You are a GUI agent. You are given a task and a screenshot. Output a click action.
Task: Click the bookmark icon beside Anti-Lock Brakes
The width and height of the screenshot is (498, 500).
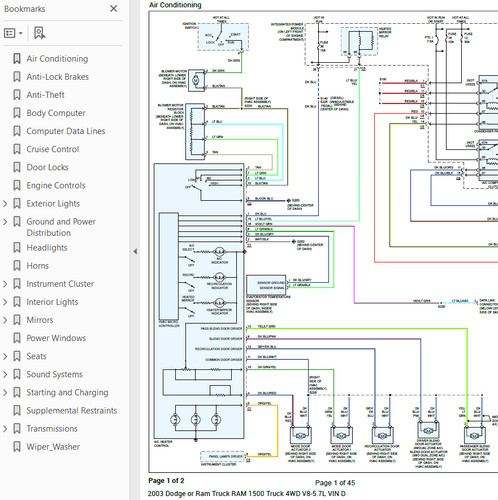[17, 77]
